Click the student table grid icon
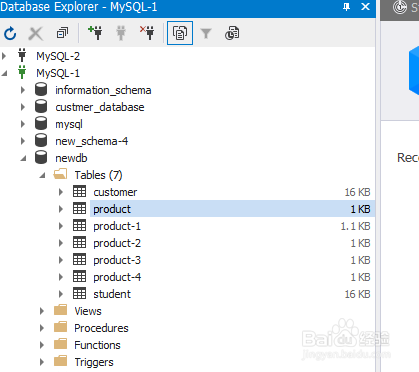419x372 pixels. tap(79, 294)
